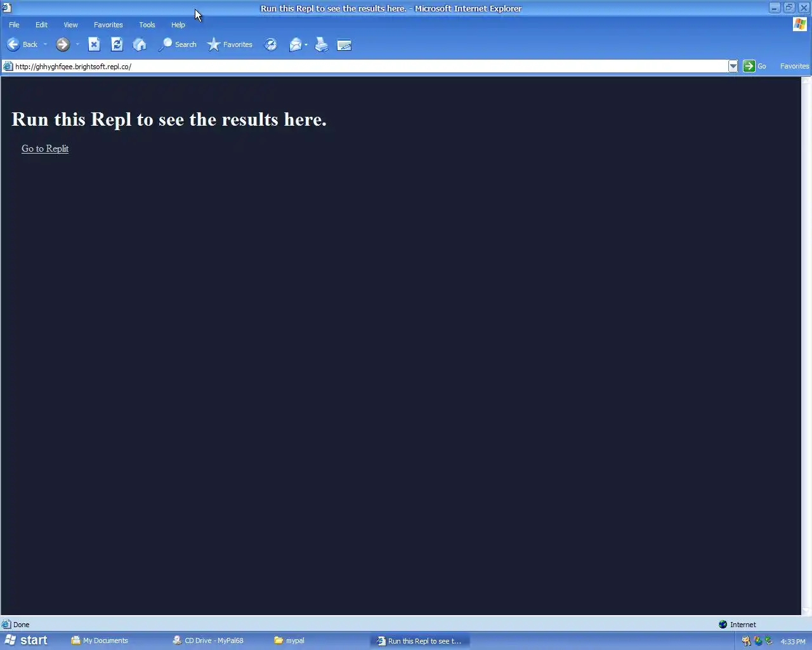This screenshot has width=812, height=650.
Task: Click the Run this Repl page heading
Action: click(169, 119)
